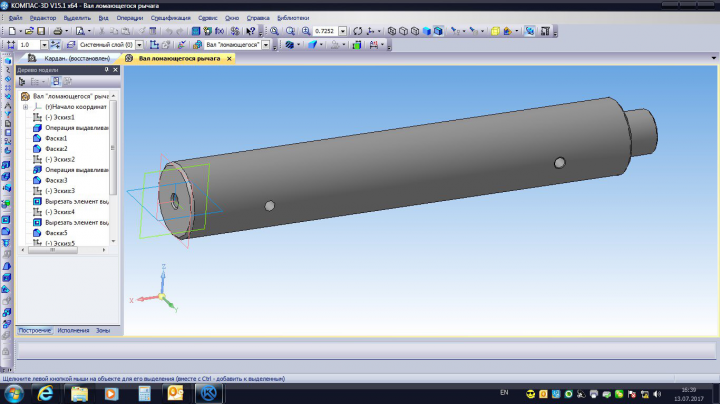This screenshot has height=404, width=720.
Task: Toggle the highlighted globe icon near toolbar end
Action: coord(529,31)
